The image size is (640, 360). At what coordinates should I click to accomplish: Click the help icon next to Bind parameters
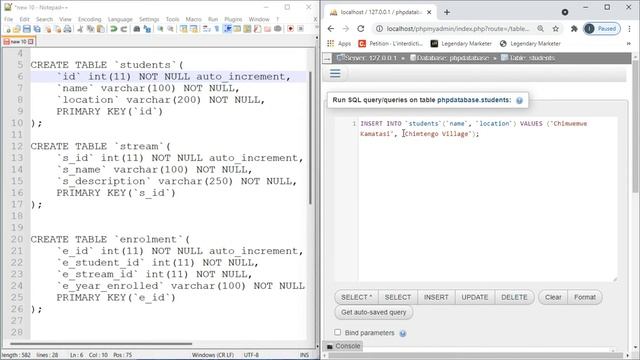[403, 333]
